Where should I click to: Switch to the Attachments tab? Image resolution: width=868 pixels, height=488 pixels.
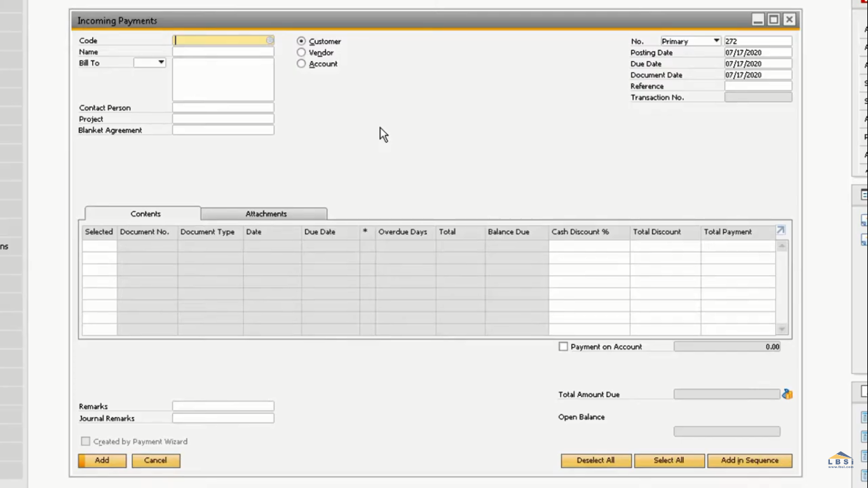click(x=266, y=213)
